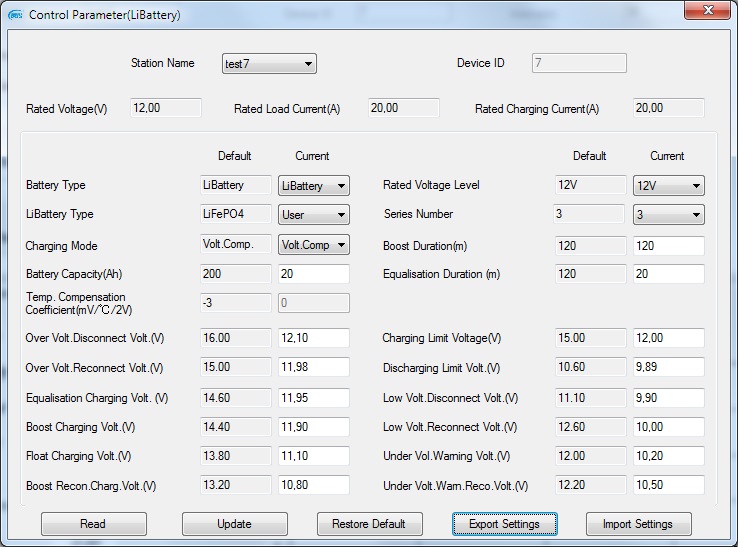The height and width of the screenshot is (547, 738).
Task: Click default Battery Capacity 200 field
Action: (236, 274)
